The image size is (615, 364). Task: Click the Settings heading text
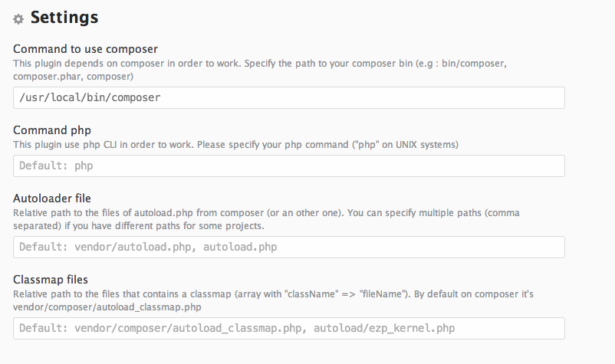pyautogui.click(x=64, y=18)
